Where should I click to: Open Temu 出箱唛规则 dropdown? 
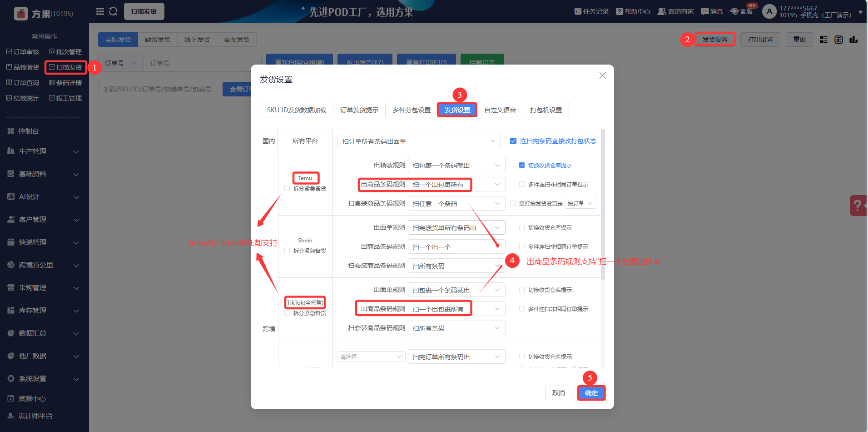coord(456,165)
